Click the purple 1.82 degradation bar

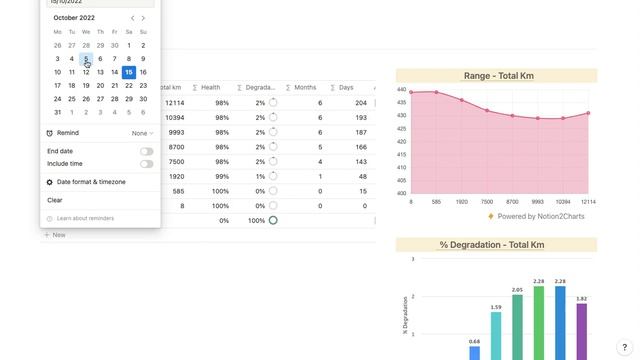[x=582, y=332]
